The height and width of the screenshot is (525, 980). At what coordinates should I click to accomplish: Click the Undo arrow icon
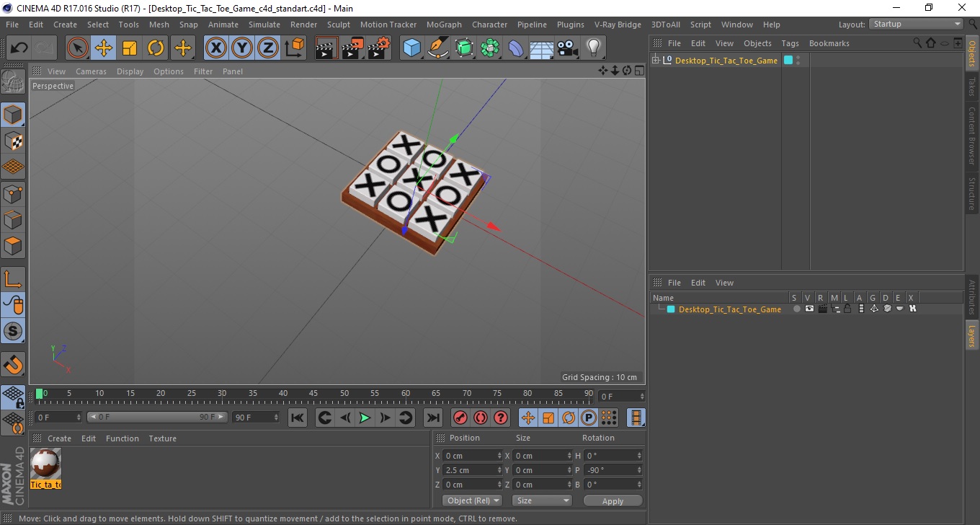coord(19,48)
